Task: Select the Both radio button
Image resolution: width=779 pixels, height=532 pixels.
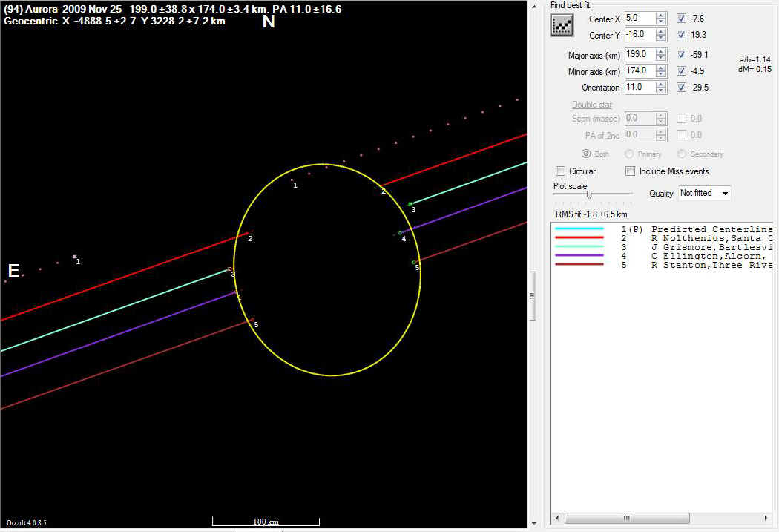Action: click(586, 154)
